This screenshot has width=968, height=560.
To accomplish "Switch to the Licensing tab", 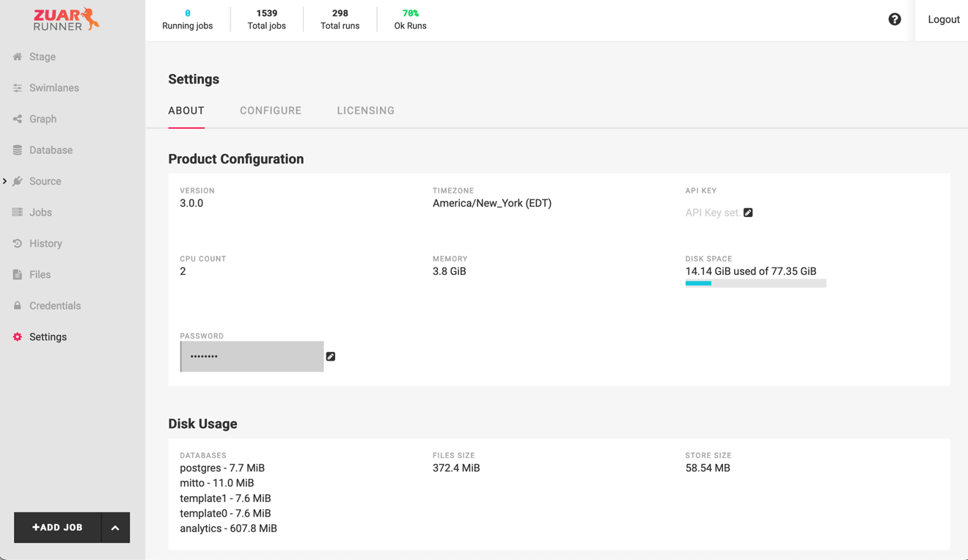I will click(x=366, y=111).
